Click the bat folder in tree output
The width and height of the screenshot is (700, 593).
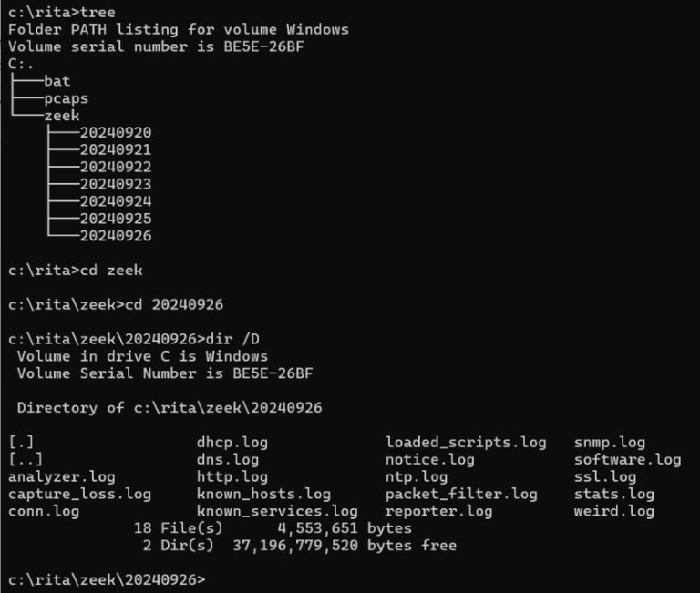tap(57, 81)
